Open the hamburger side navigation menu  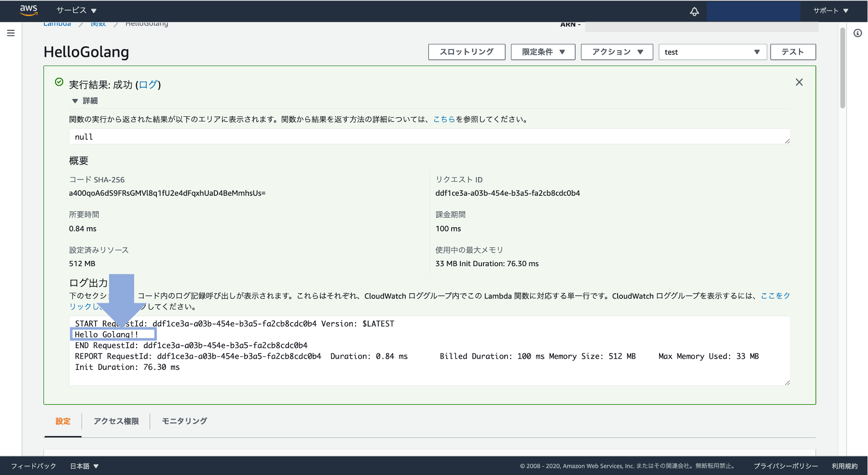coord(11,33)
